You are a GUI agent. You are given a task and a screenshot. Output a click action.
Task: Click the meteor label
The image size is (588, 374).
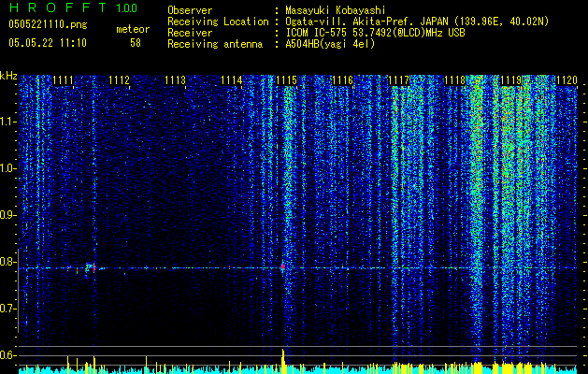[x=133, y=29]
